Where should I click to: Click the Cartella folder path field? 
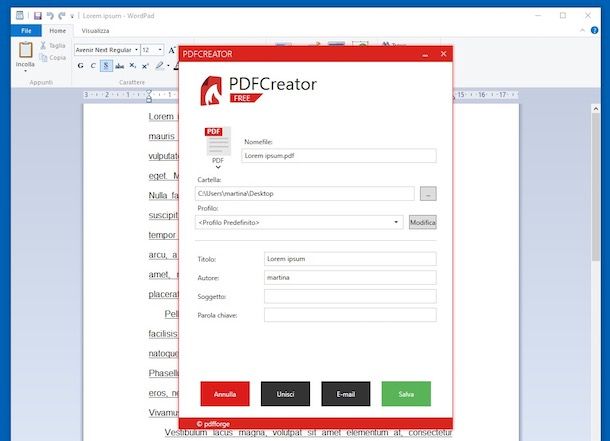305,193
